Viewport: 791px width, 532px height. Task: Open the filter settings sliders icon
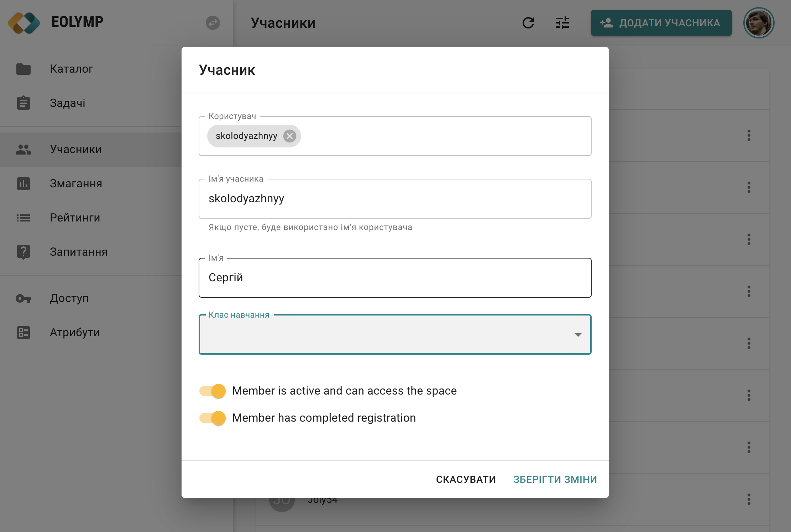point(562,23)
